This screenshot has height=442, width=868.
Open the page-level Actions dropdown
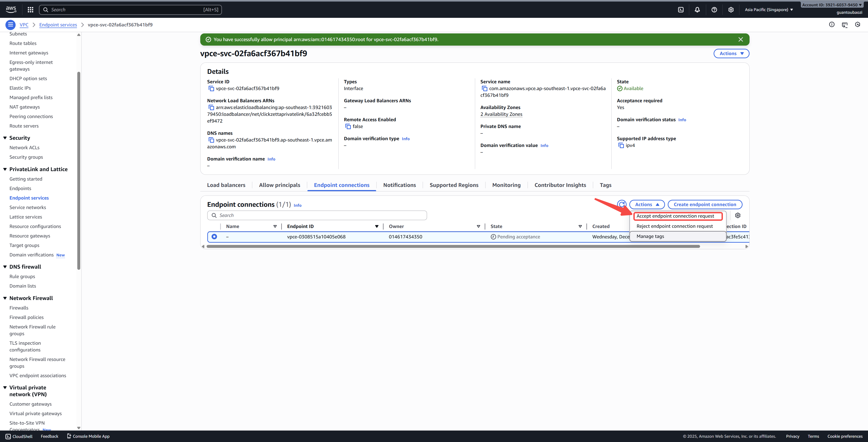[x=731, y=54]
